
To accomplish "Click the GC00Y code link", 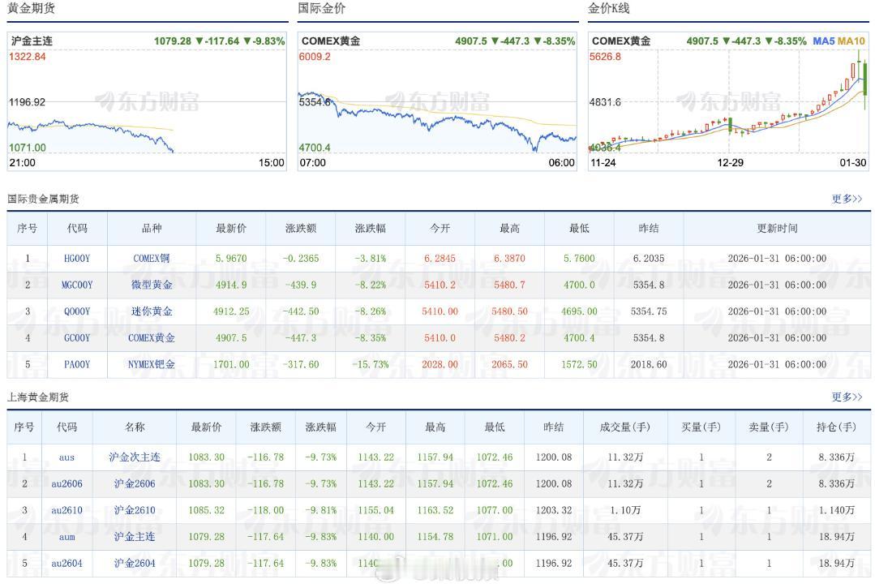I will (77, 337).
